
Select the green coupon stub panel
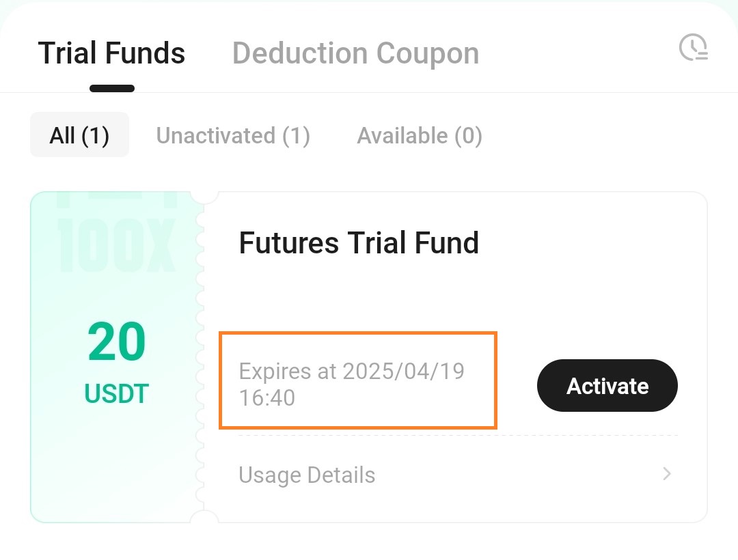coord(117,357)
